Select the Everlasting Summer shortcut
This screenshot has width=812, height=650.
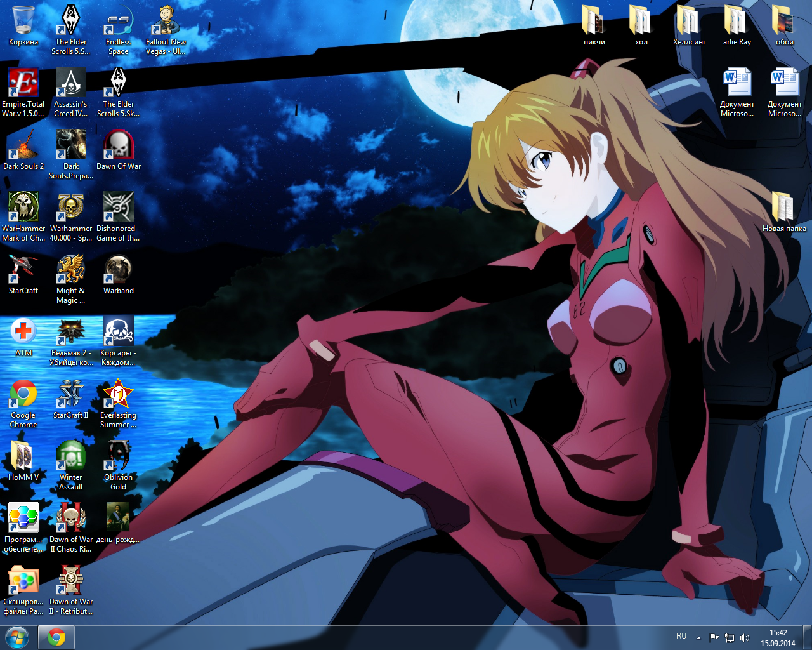coord(118,403)
